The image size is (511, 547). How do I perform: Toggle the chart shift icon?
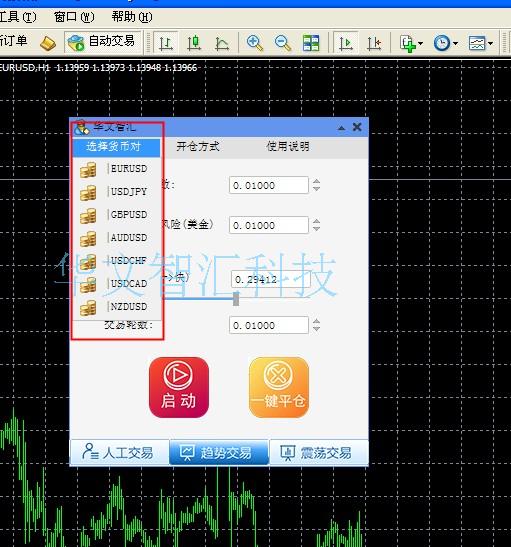coord(374,43)
